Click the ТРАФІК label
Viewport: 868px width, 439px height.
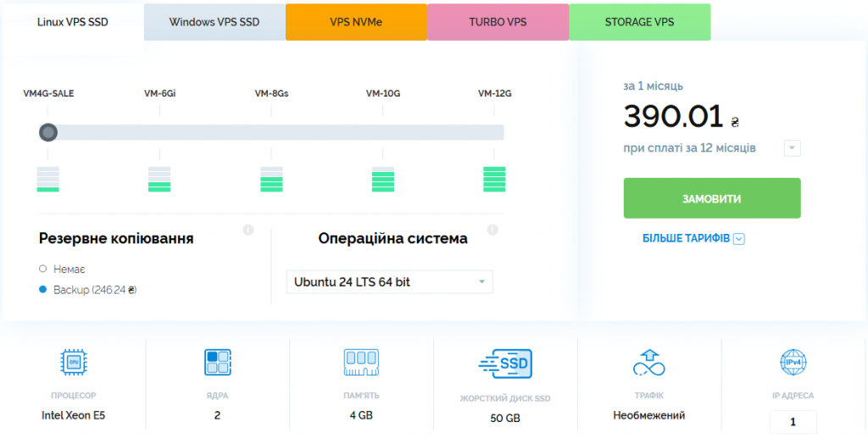point(648,396)
